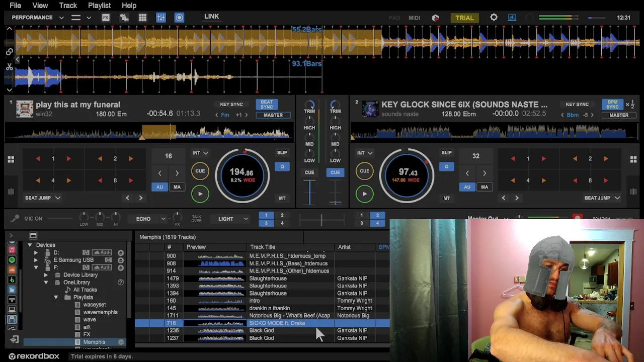Open the Help menu
Image resolution: width=644 pixels, height=362 pixels.
129,6
